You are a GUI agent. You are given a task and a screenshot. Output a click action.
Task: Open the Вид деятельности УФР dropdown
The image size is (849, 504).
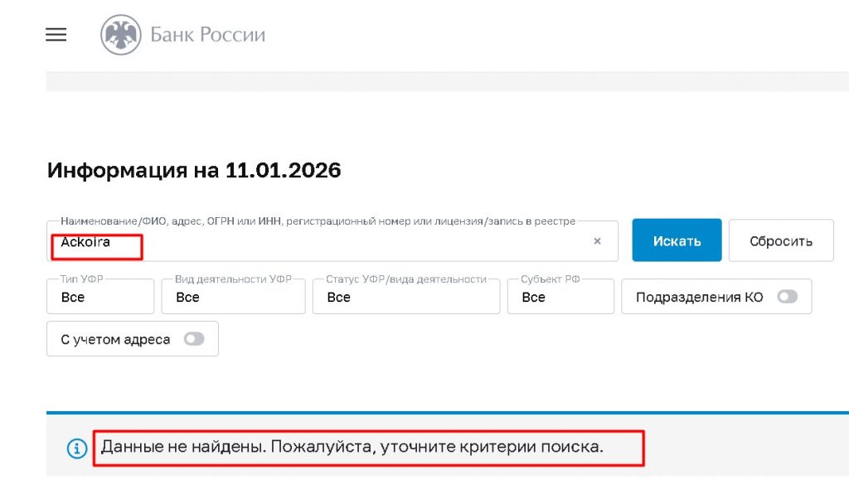coord(232,296)
